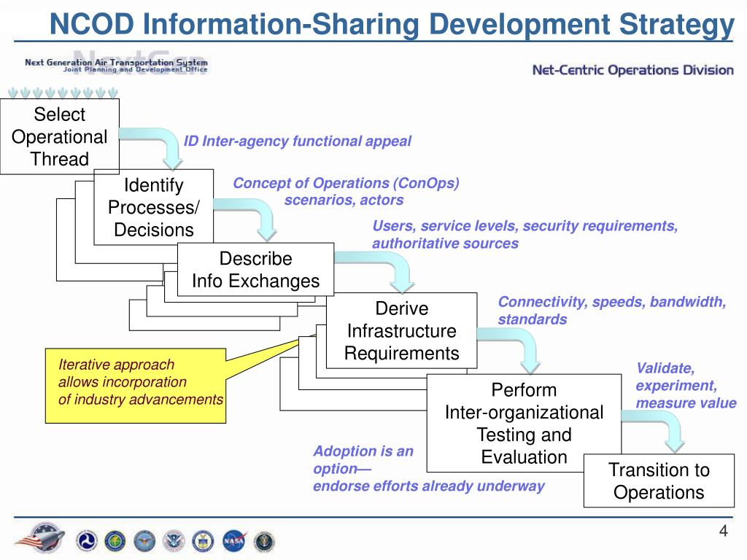Viewport: 747px width, 560px height.
Task: Select the 'Identify Processes/Decisions' box
Action: [153, 207]
